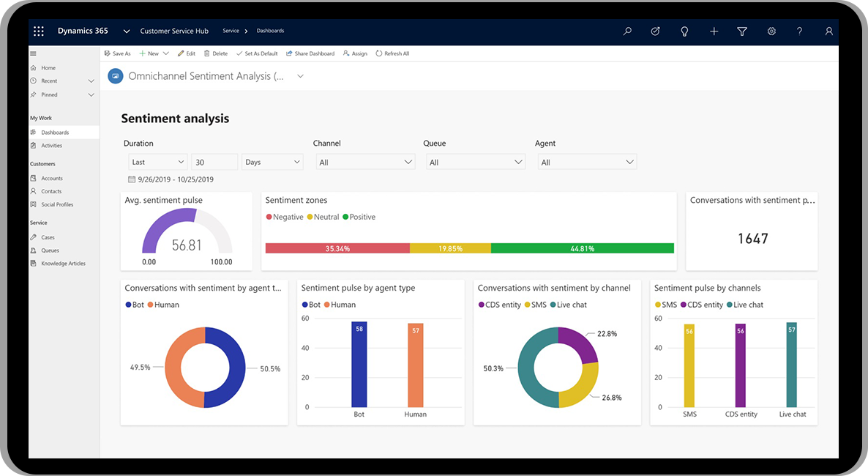This screenshot has width=868, height=476.
Task: Click Customer Service Hub app name
Action: [x=174, y=31]
